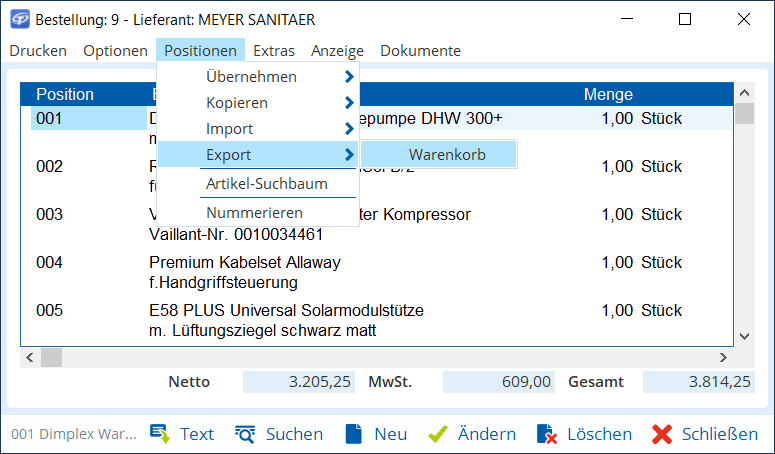Click the horizontal scrollbar right arrow
Image resolution: width=775 pixels, height=454 pixels.
pyautogui.click(x=724, y=357)
